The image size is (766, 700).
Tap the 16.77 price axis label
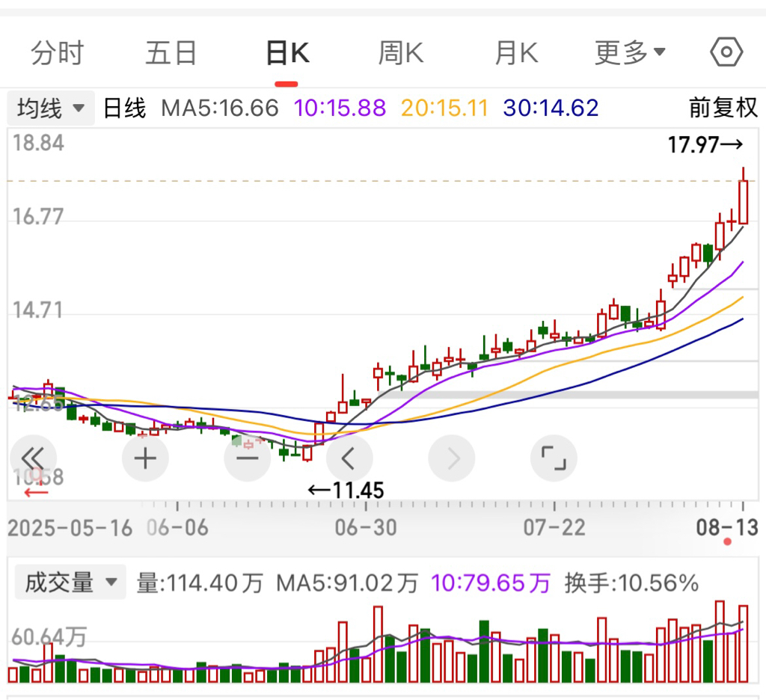coord(38,216)
